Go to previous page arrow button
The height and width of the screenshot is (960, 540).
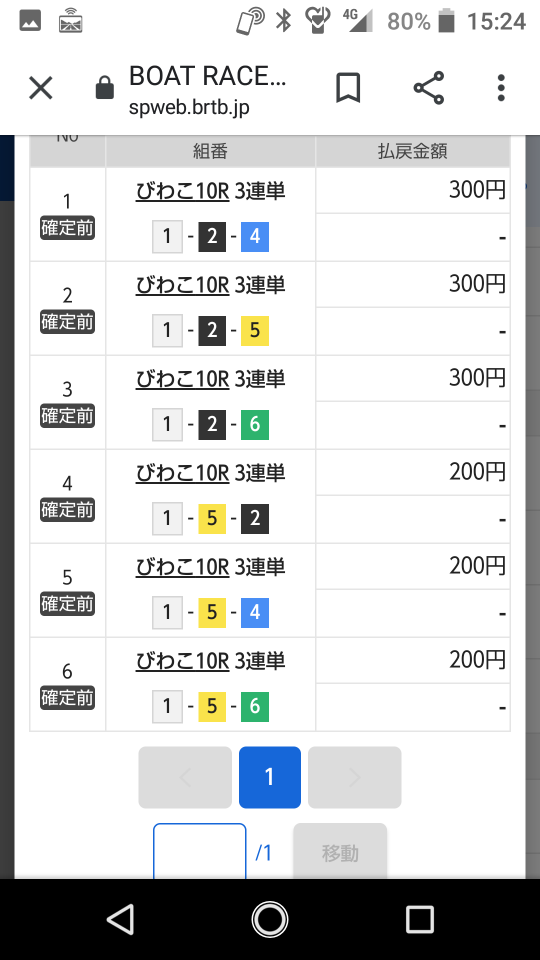185,778
